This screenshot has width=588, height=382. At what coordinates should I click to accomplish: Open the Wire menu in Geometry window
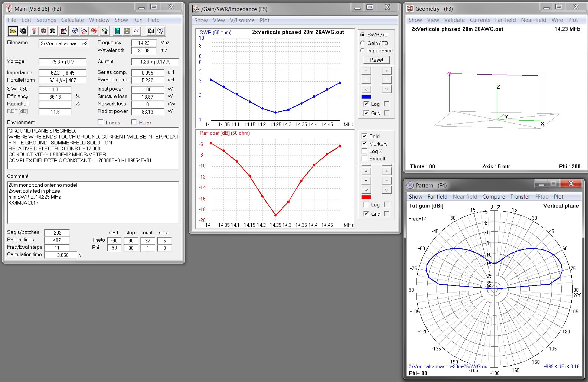pos(557,20)
